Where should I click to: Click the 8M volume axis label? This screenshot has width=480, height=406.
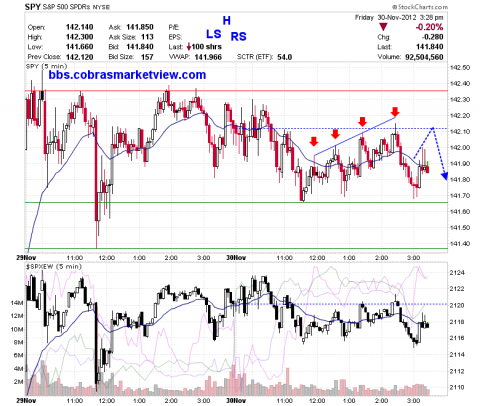tap(18, 342)
